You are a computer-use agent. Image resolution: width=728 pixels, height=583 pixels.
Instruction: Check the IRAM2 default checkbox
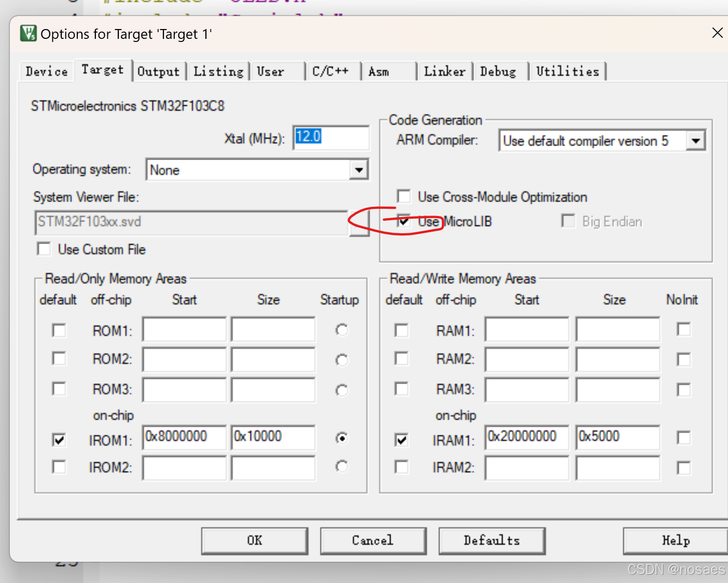pyautogui.click(x=401, y=467)
